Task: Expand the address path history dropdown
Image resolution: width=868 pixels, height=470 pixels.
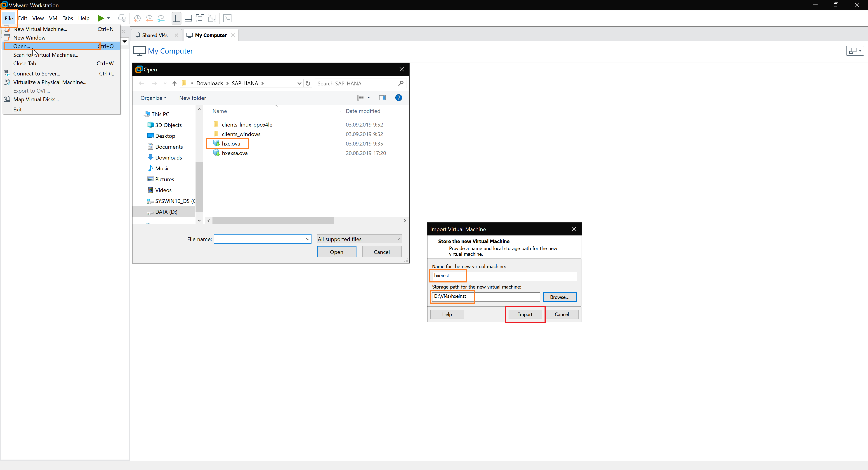Action: click(299, 84)
